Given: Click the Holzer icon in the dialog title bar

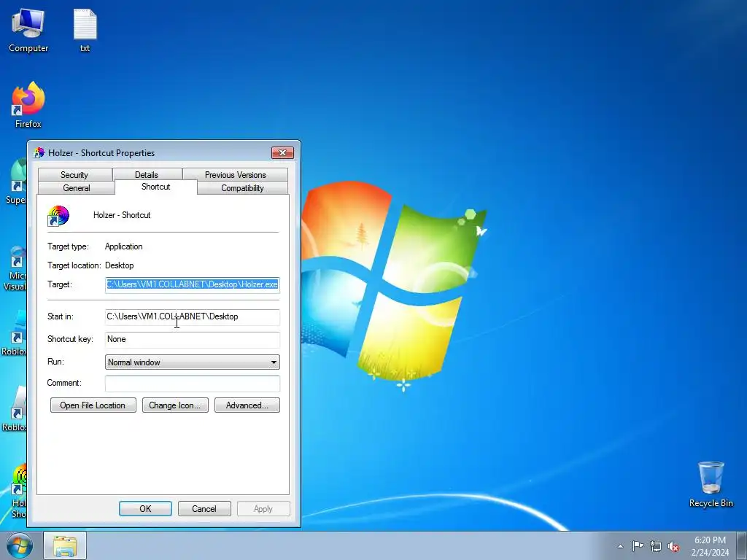Looking at the screenshot, I should tap(39, 153).
